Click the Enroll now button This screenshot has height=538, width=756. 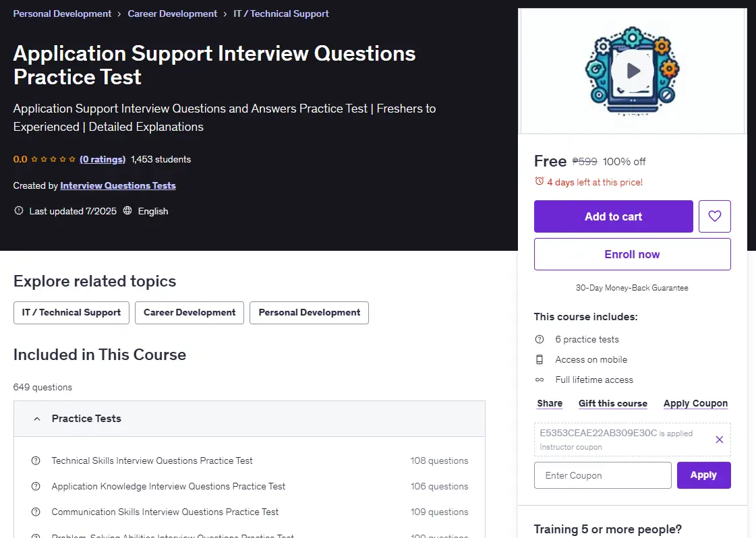click(632, 254)
